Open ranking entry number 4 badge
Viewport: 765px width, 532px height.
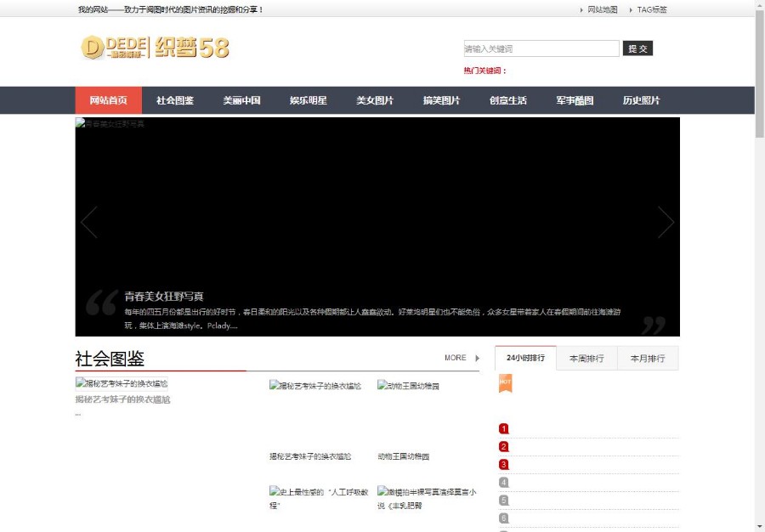[x=504, y=482]
